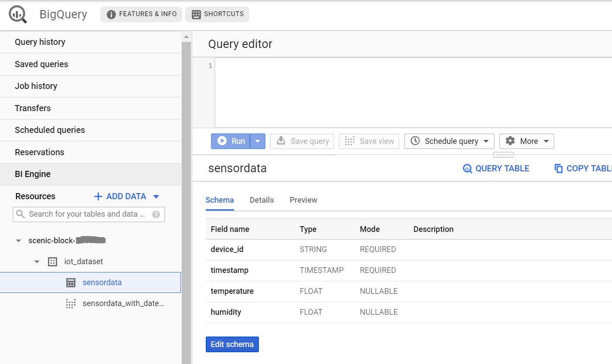
Task: Open Query history
Action: click(x=90, y=42)
